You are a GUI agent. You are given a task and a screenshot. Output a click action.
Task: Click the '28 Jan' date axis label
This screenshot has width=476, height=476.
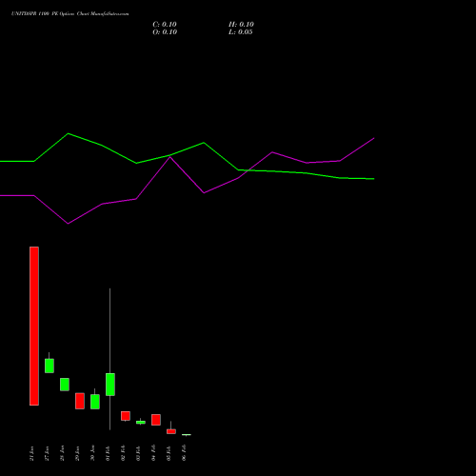[62, 453]
